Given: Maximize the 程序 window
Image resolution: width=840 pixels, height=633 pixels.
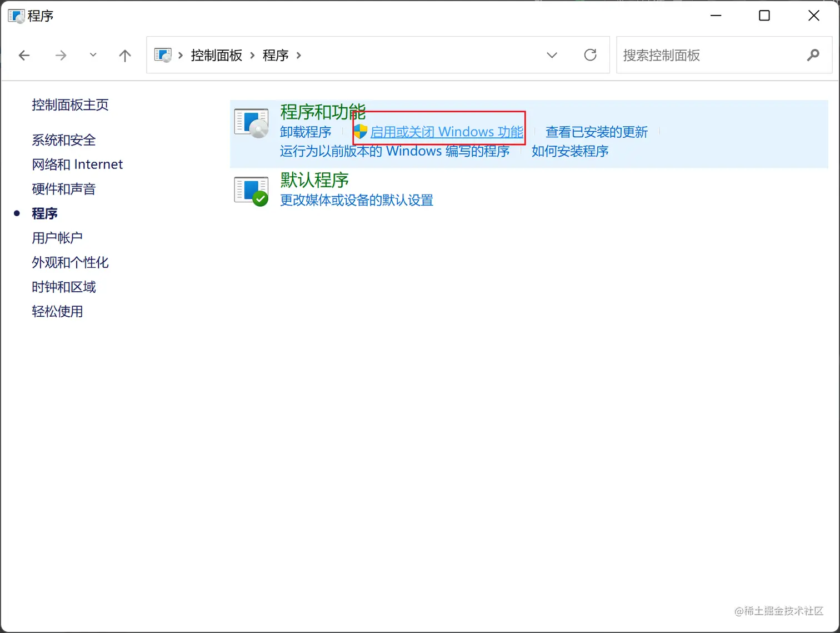Looking at the screenshot, I should pyautogui.click(x=764, y=16).
